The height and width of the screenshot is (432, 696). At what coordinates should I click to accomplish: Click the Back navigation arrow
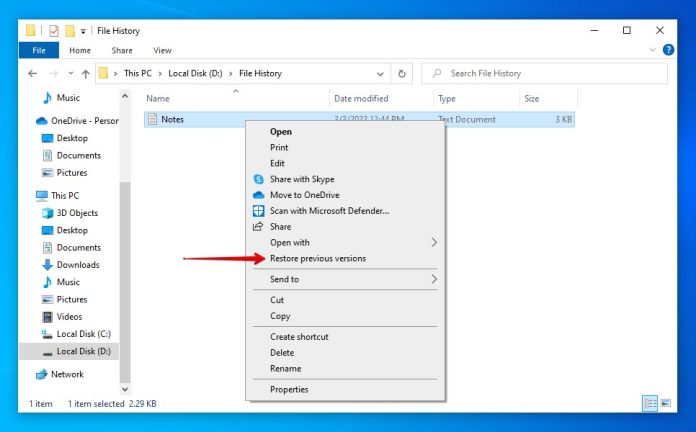[32, 74]
